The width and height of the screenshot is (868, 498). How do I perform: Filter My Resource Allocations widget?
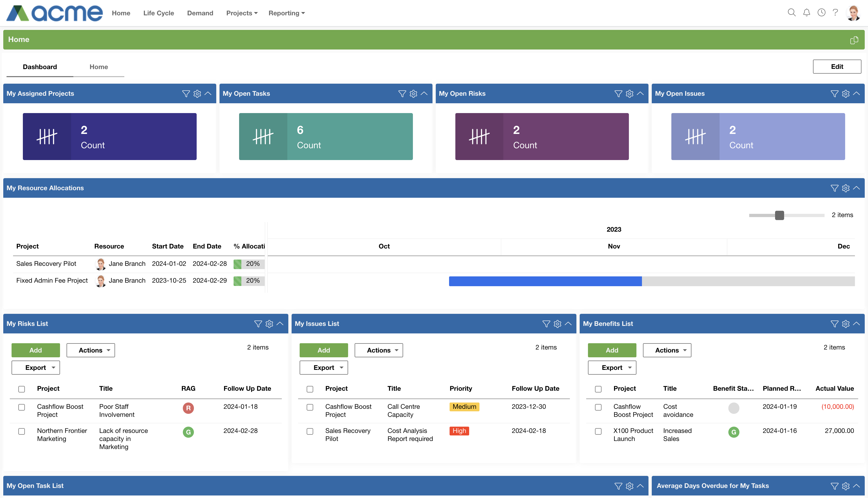[x=835, y=188]
